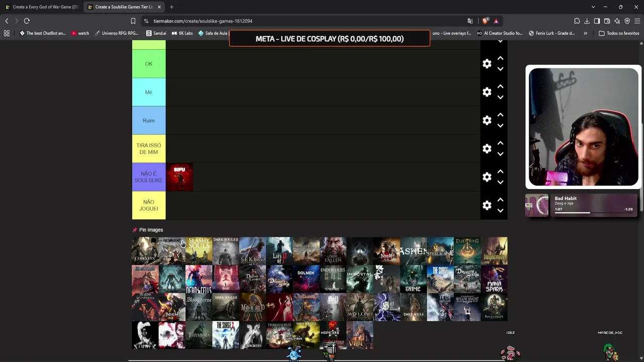Open the browser tab search dropdown
644x362 pixels.
[593, 7]
